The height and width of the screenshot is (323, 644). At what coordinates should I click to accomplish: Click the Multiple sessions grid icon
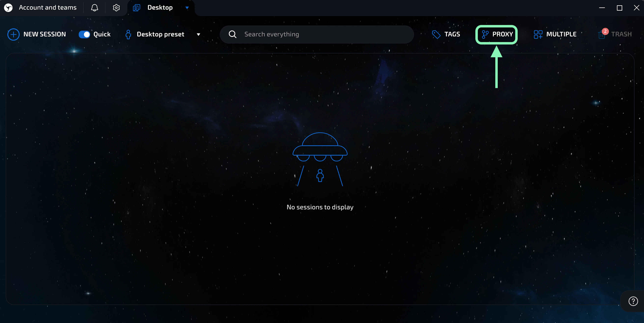coord(538,35)
